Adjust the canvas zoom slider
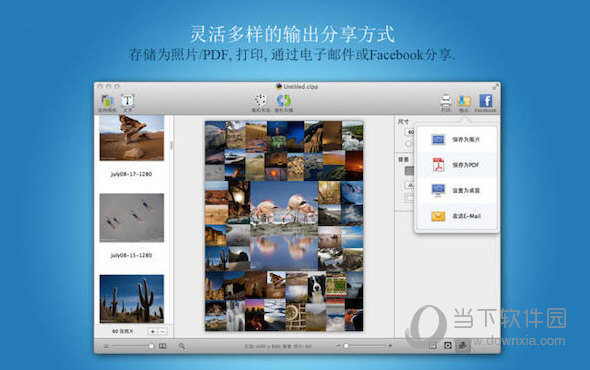The image size is (590, 370). pos(364,346)
